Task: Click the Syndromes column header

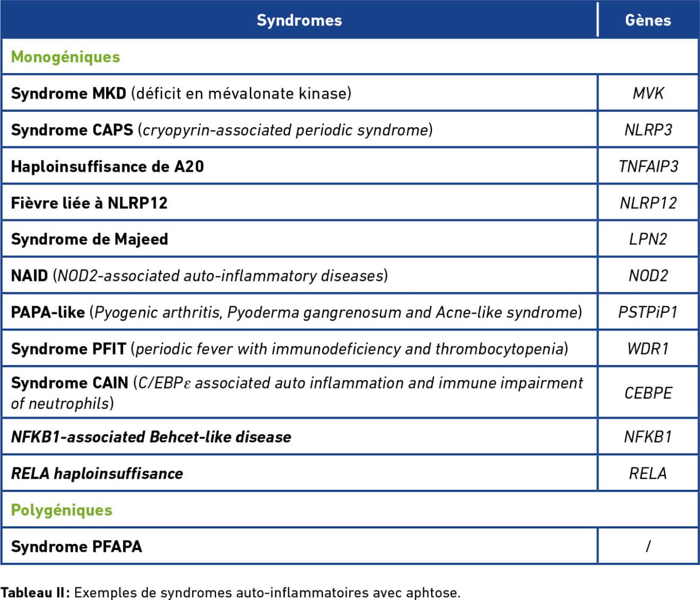Action: [299, 20]
